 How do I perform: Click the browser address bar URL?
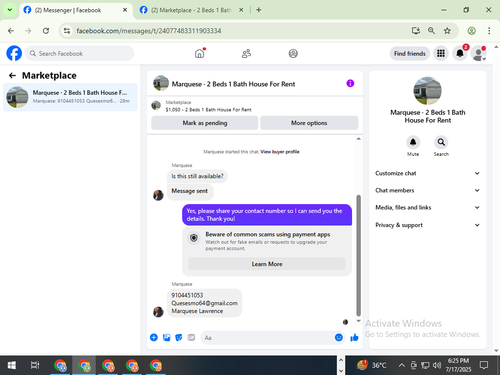pos(149,31)
